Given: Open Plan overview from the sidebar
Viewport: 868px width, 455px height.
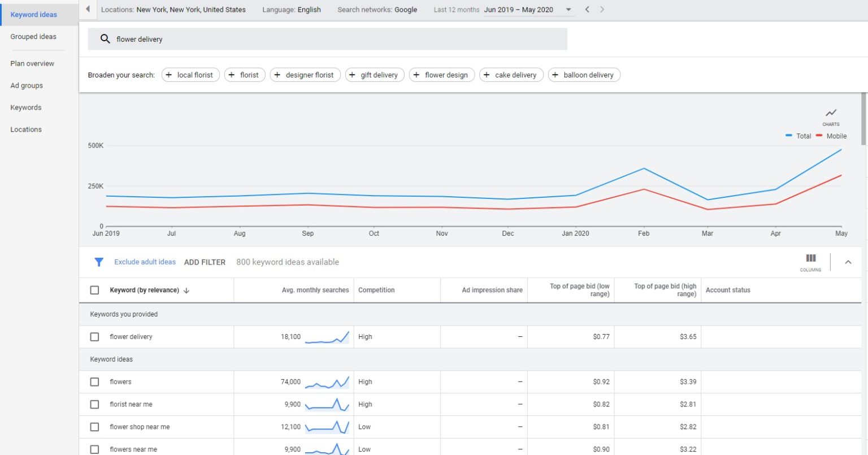Looking at the screenshot, I should pos(32,63).
